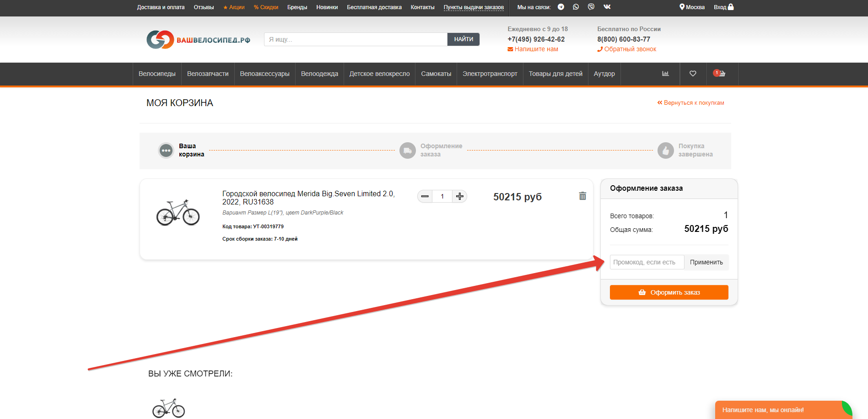
Task: Open the Велозапчасти menu
Action: (x=208, y=74)
